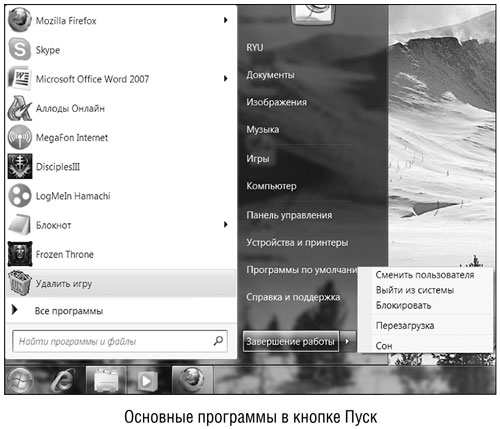Image resolution: width=500 pixels, height=429 pixels.
Task: Expand the Mozilla Firefox jump list arrow
Action: pyautogui.click(x=226, y=20)
